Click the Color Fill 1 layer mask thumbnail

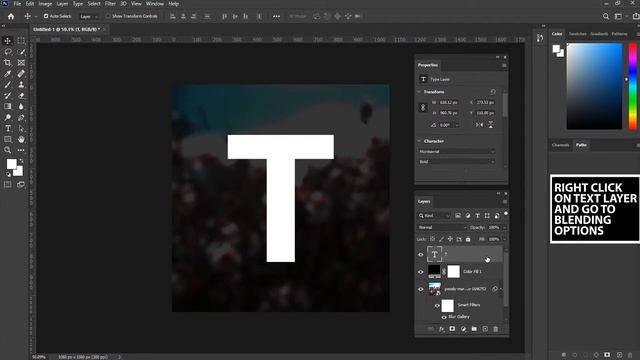453,271
